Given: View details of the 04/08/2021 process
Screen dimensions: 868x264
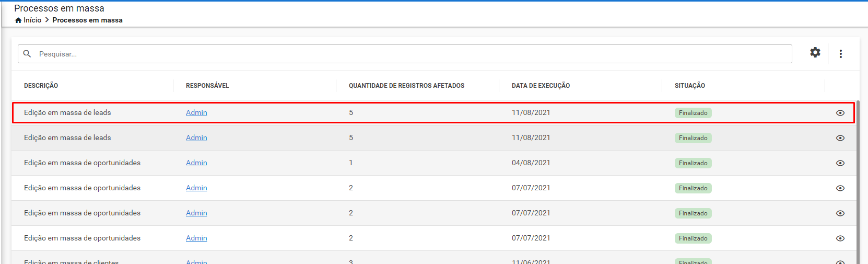Looking at the screenshot, I should tap(840, 163).
